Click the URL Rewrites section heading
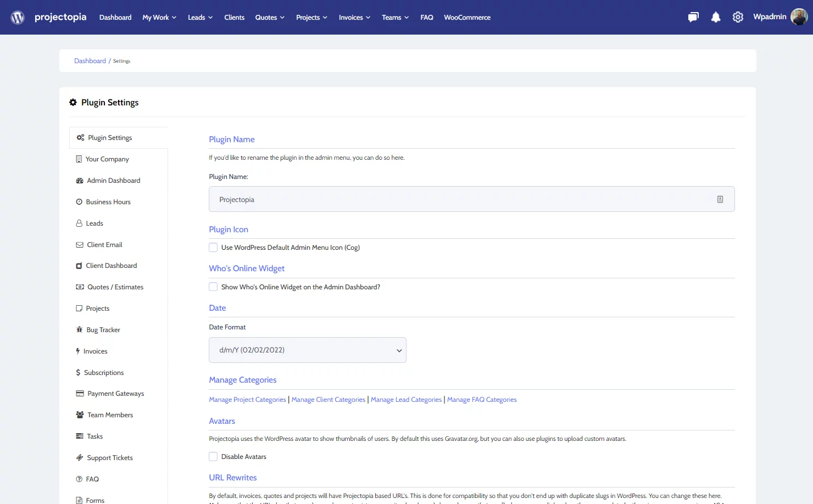The height and width of the screenshot is (504, 813). coord(233,478)
